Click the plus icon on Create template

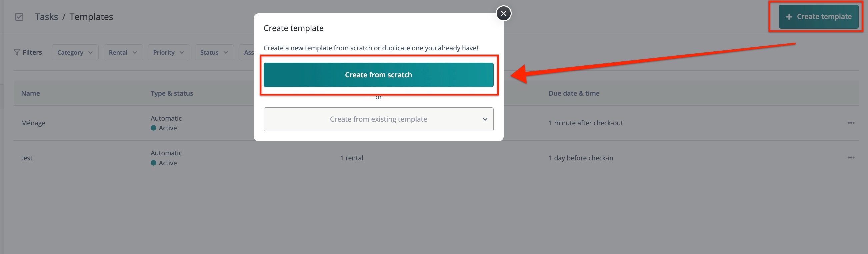click(789, 17)
